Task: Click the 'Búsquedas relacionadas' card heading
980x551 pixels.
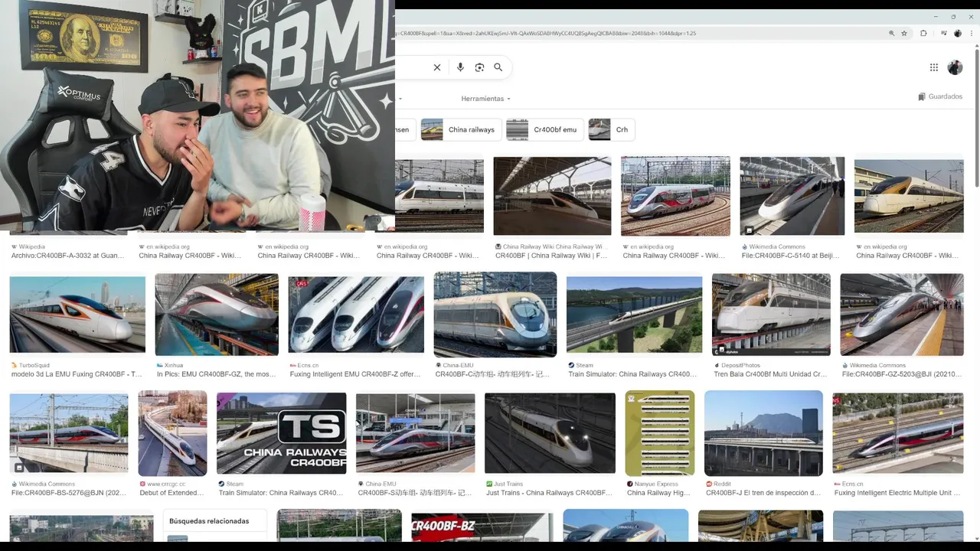Action: 209,521
